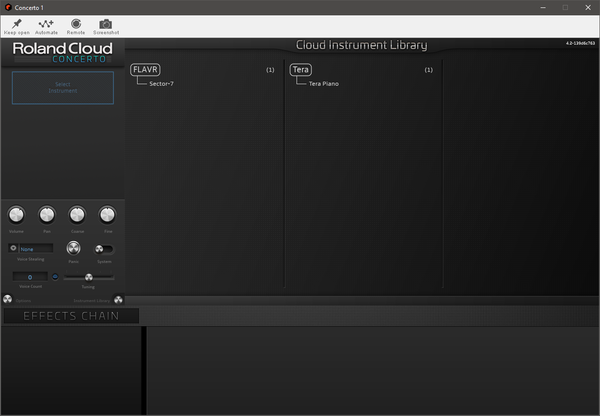Toggle the System switch
The image size is (600, 416).
tap(104, 249)
